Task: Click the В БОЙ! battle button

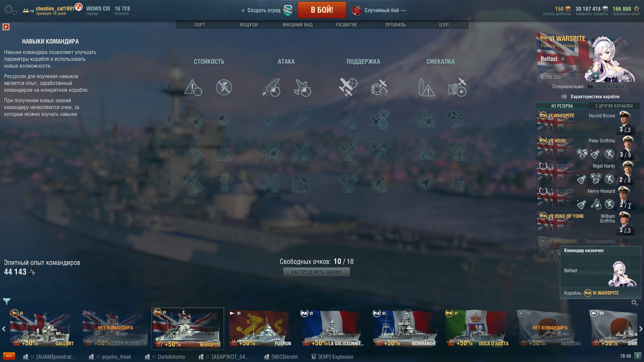Action: pyautogui.click(x=322, y=10)
